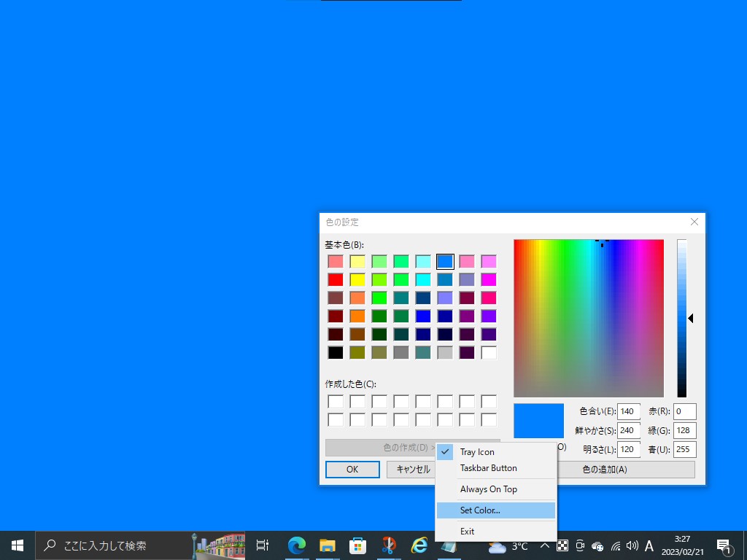747x560 pixels.
Task: Expand hidden system tray icons chevron
Action: (545, 545)
